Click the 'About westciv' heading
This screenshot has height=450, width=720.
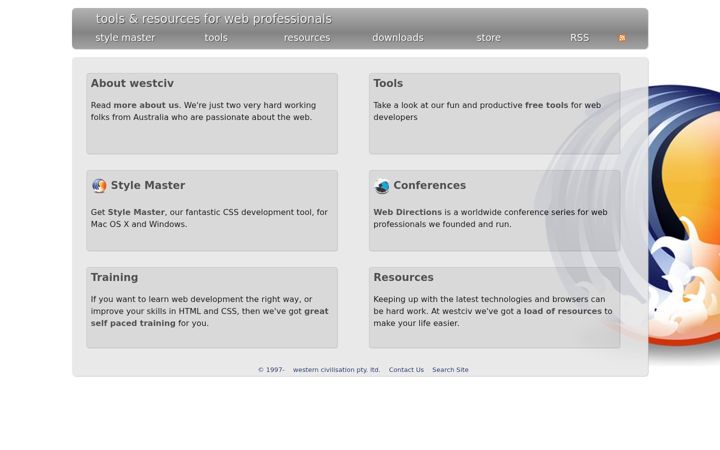(132, 83)
